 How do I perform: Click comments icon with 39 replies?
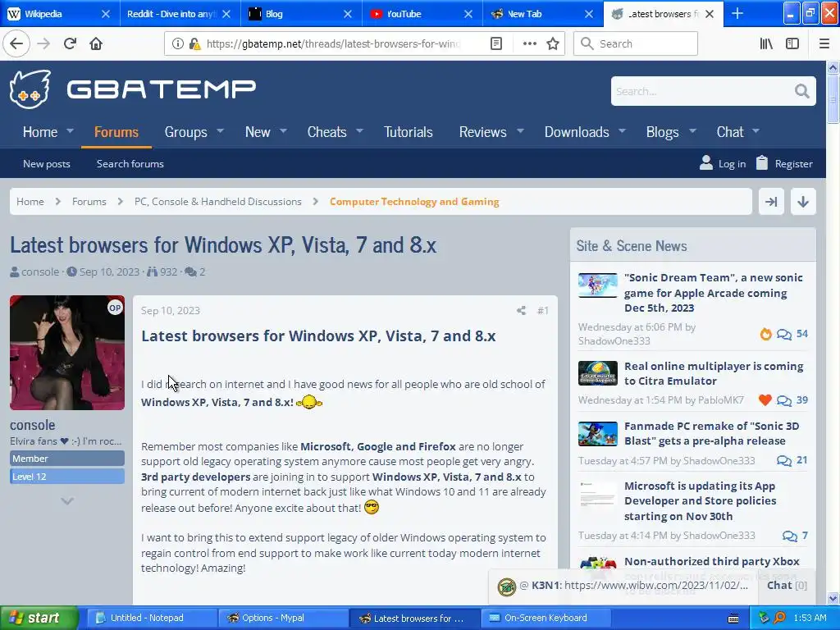(x=783, y=400)
